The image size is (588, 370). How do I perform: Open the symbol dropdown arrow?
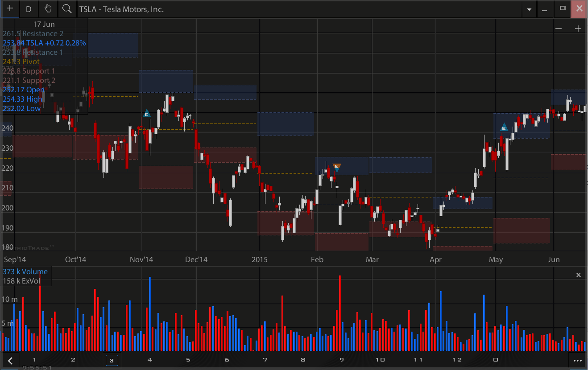[x=529, y=9]
